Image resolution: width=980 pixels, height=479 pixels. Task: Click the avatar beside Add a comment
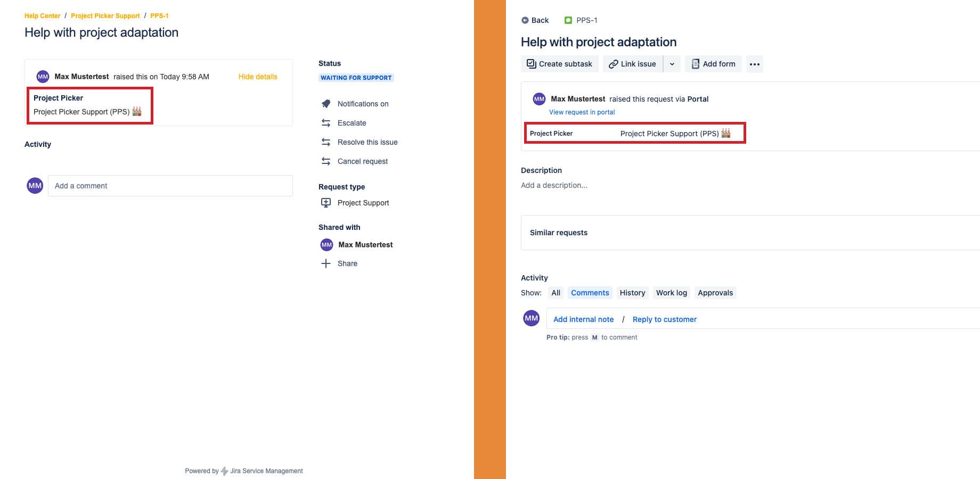[35, 186]
